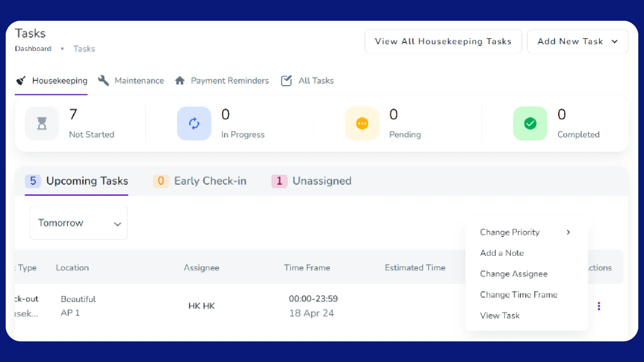Viewport: 644px width, 362px height.
Task: Expand the Tomorrow date filter dropdown
Action: click(78, 223)
